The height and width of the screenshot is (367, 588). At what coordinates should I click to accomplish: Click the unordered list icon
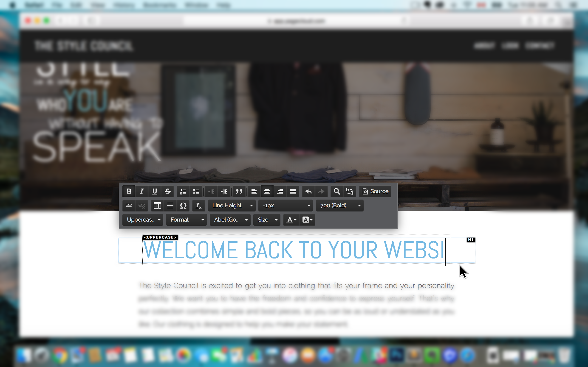[195, 191]
